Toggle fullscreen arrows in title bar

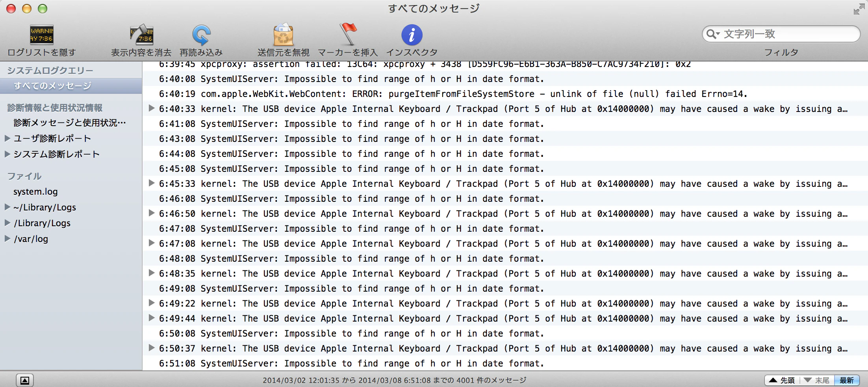859,9
